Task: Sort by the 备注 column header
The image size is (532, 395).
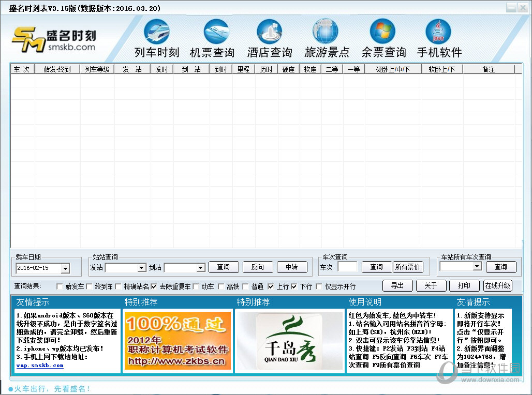Action: [489, 69]
